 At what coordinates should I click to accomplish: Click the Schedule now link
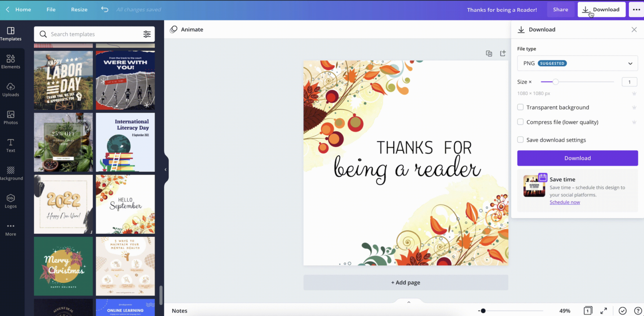[x=564, y=202]
